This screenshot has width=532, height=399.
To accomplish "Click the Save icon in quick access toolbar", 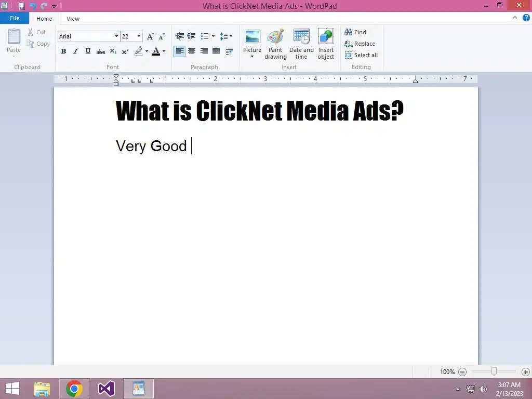I will 21,6.
